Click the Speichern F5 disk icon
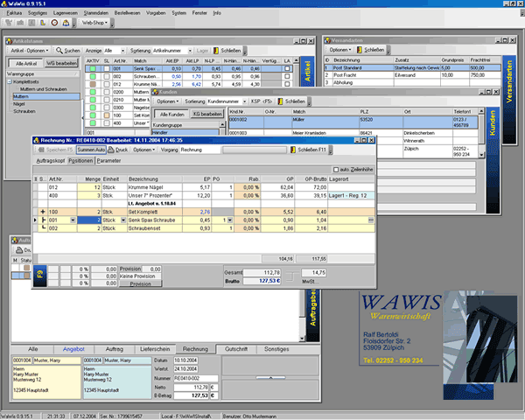 click(x=41, y=150)
